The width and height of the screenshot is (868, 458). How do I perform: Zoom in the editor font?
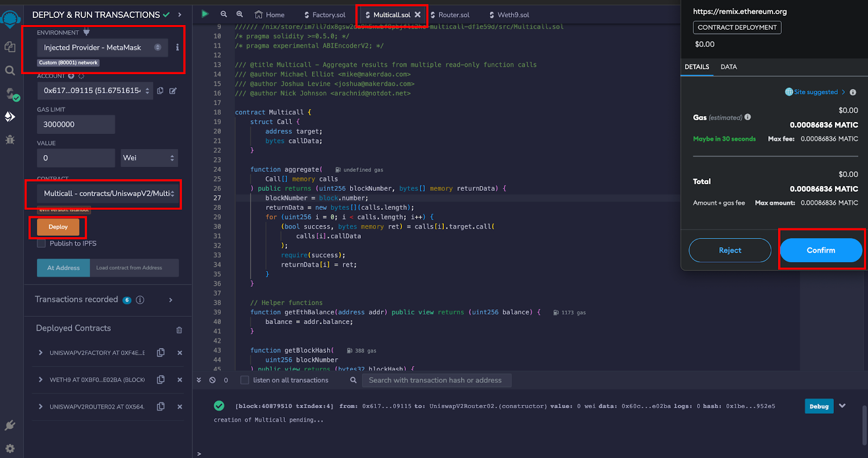tap(240, 14)
